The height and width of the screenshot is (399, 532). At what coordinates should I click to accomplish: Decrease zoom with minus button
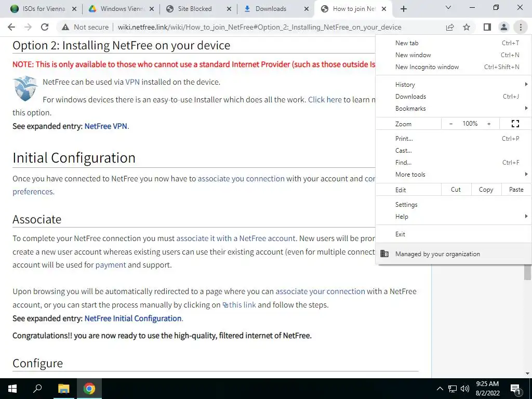click(451, 124)
